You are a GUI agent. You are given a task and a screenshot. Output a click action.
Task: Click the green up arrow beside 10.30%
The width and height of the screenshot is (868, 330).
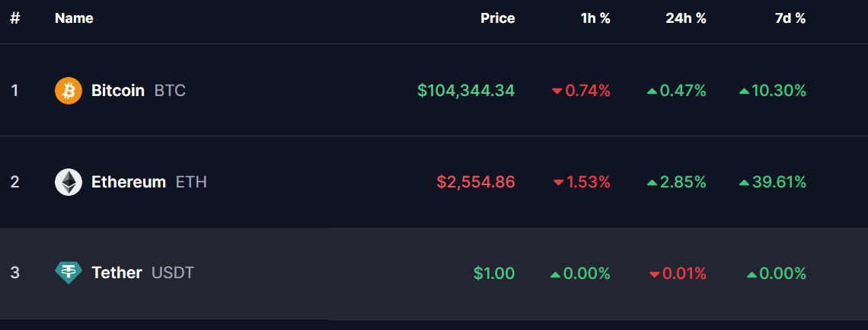[744, 91]
